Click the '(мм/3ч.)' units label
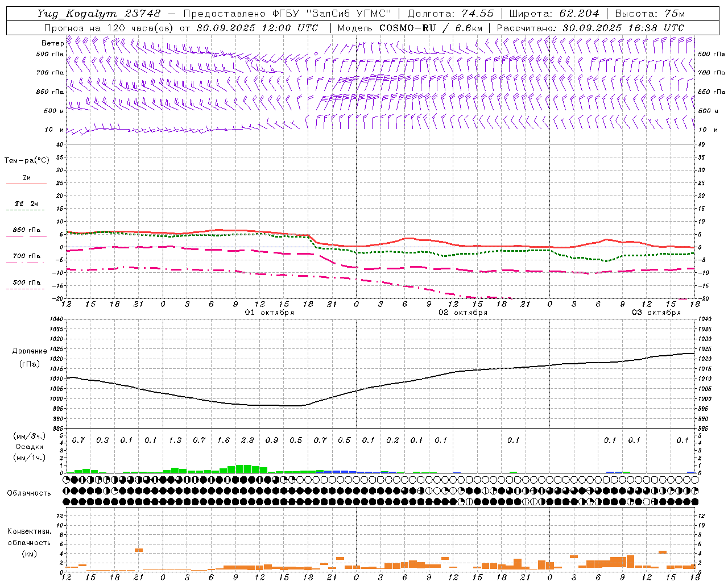 pos(29,436)
